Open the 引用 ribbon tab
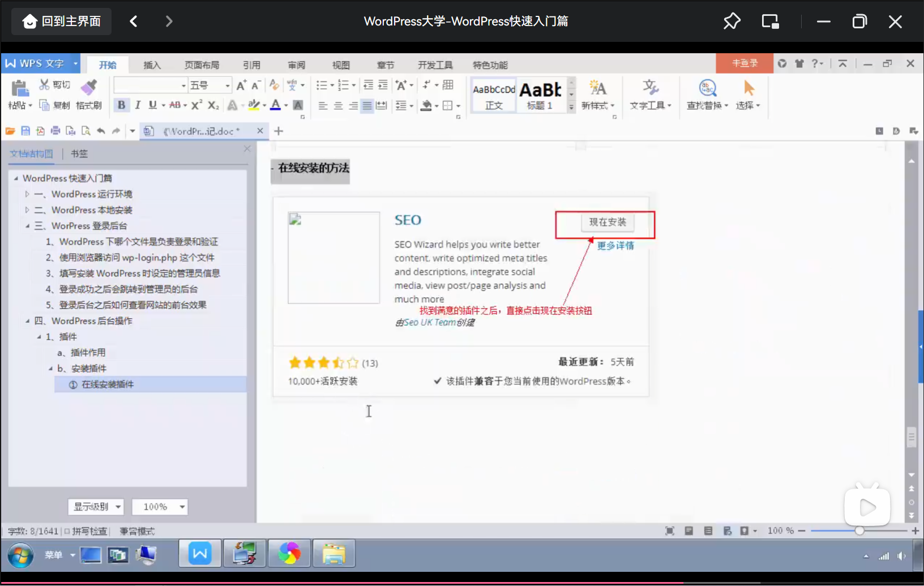Viewport: 924px width, 586px height. (x=251, y=65)
